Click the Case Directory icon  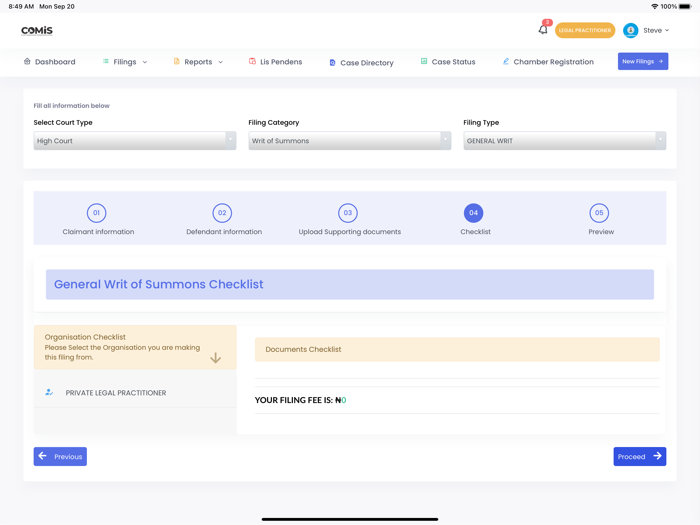[x=333, y=63]
